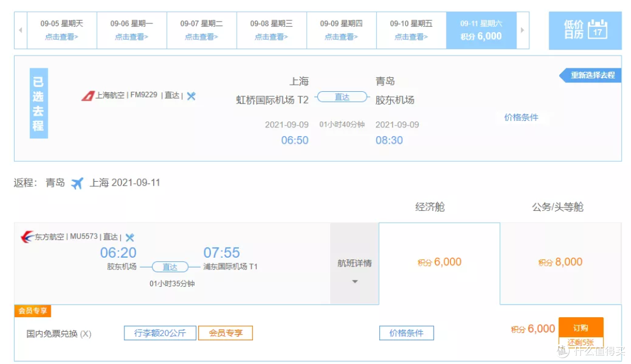Click the airplane icon in 返程 heading
Viewport: 631px width, 364px height.
click(77, 183)
